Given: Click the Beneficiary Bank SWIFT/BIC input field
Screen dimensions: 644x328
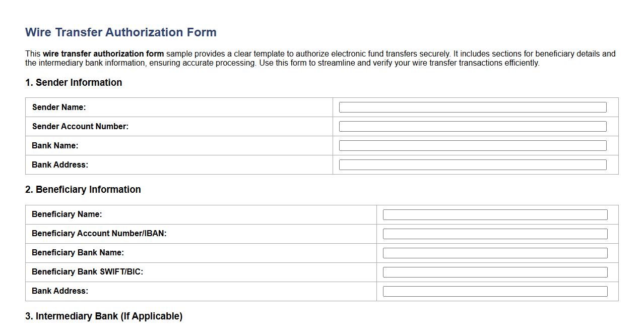Looking at the screenshot, I should (x=495, y=272).
